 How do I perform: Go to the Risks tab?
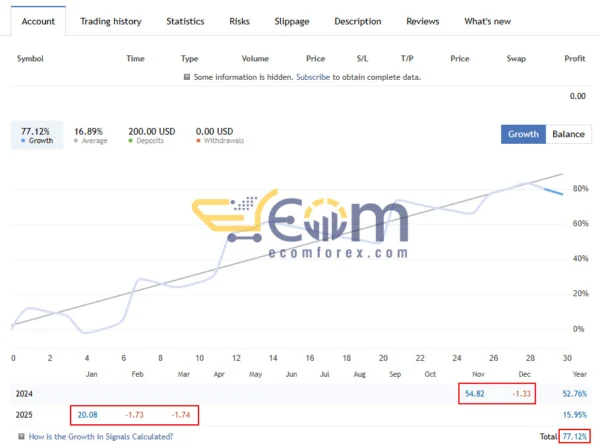tap(240, 21)
